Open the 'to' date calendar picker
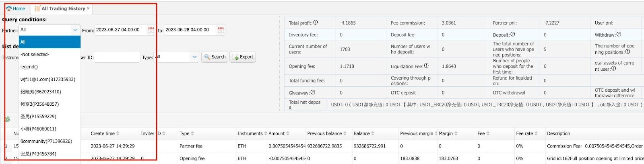This screenshot has width=644, height=164. click(221, 30)
